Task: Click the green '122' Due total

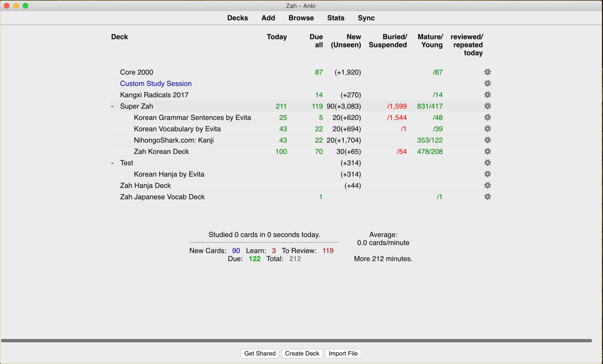Action: tap(254, 259)
